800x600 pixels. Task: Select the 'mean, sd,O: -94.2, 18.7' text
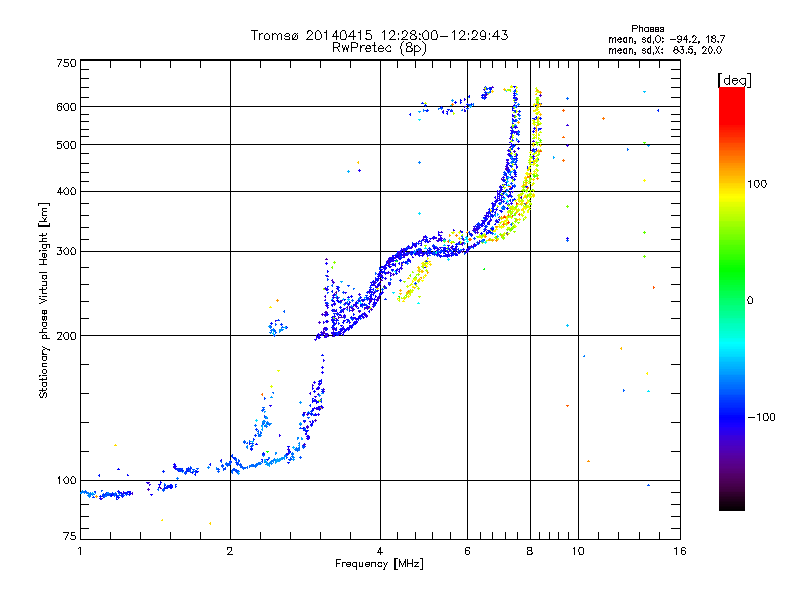[x=666, y=39]
